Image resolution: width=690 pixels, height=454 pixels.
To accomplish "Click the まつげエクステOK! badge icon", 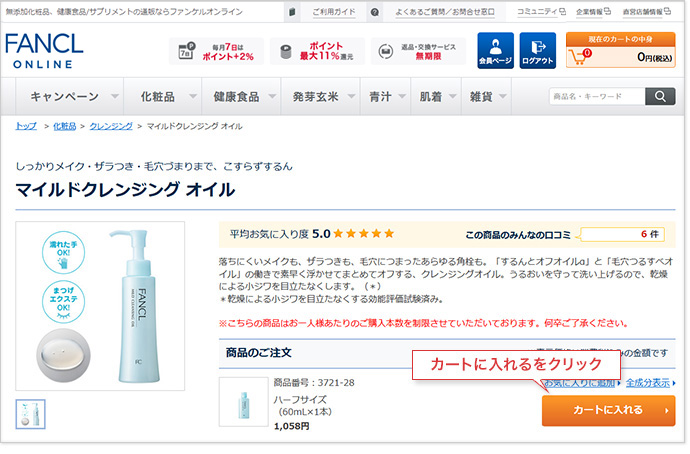I will point(63,302).
